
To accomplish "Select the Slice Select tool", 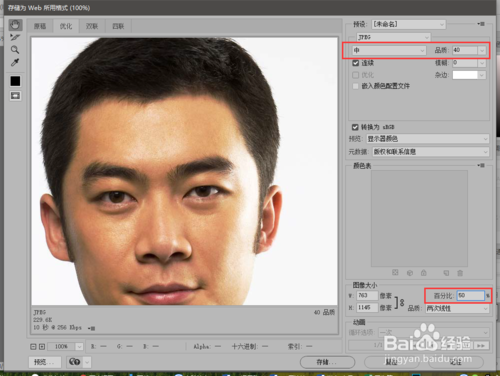I will click(15, 37).
